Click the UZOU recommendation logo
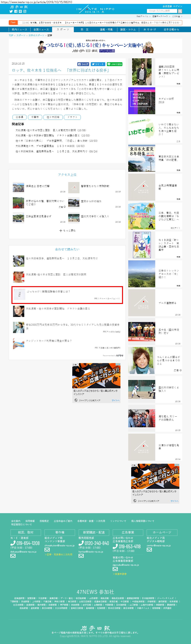 click(x=119, y=356)
